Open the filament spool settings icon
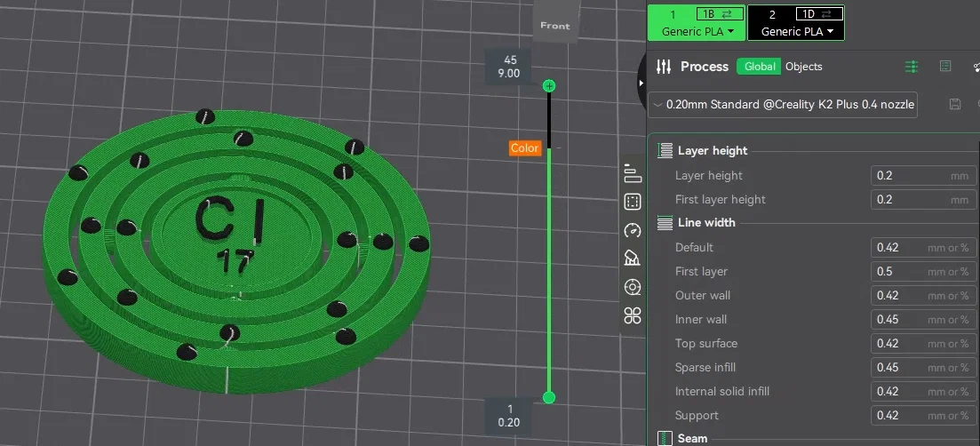980x446 pixels. [633, 287]
